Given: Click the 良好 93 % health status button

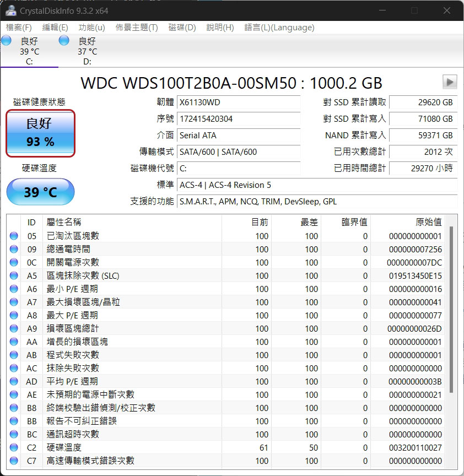Looking at the screenshot, I should (x=40, y=133).
